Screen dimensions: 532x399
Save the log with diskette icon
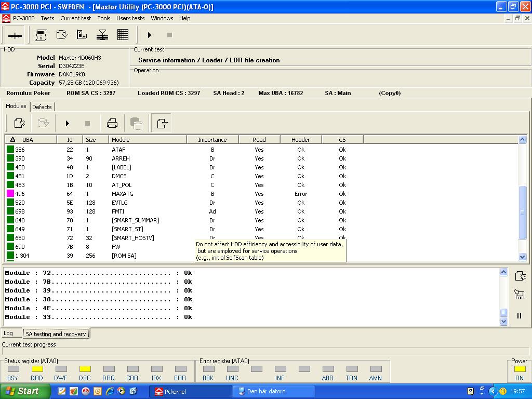pyautogui.click(x=520, y=295)
